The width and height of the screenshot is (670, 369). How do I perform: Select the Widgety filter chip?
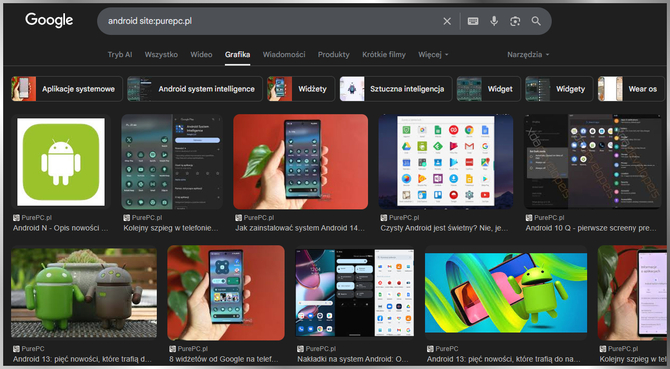click(559, 89)
